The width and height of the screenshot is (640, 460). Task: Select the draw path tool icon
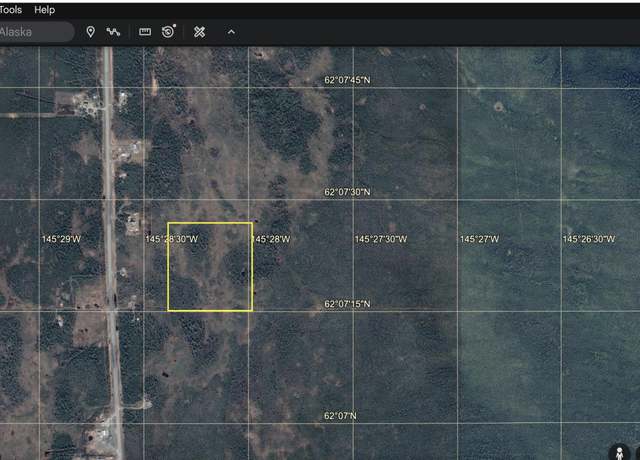click(113, 32)
